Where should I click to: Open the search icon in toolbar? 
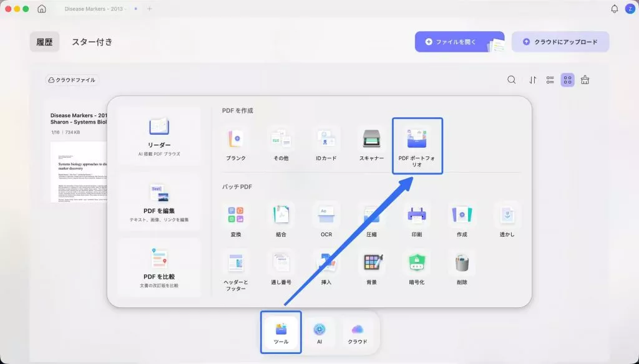[512, 80]
